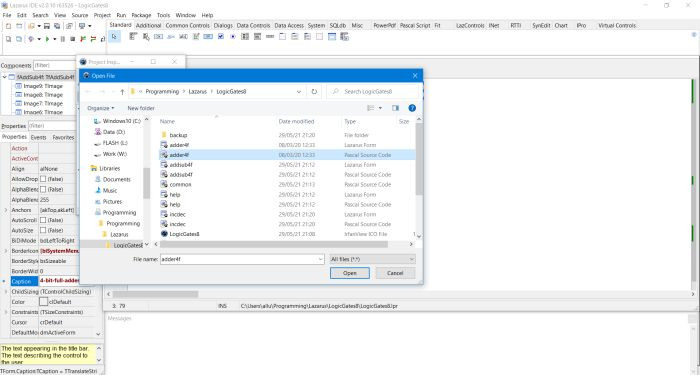Click the Cancel button in dialog
This screenshot has height=375, width=700.
(395, 273)
